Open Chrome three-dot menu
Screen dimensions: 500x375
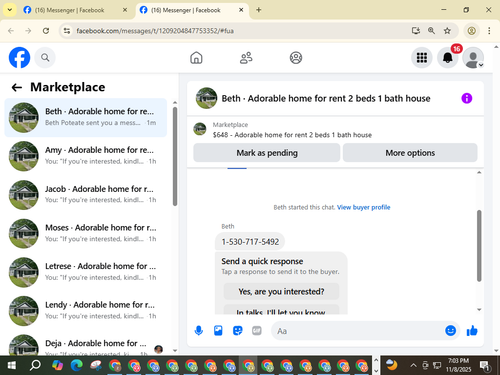coord(489,31)
